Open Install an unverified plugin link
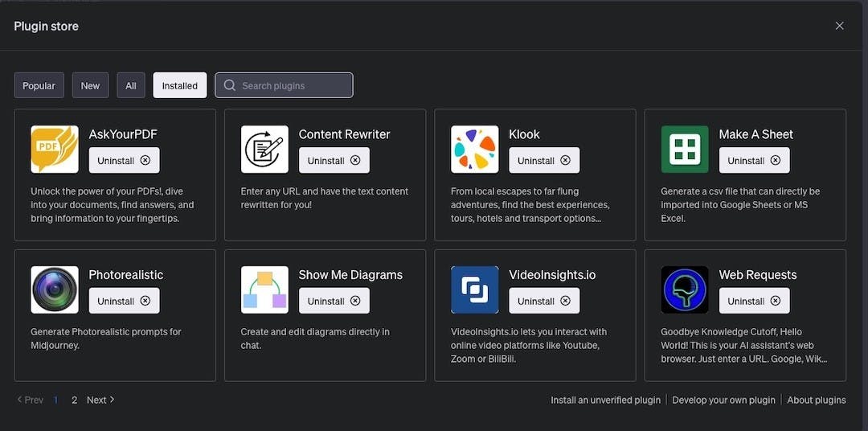This screenshot has height=431, width=868. 606,400
